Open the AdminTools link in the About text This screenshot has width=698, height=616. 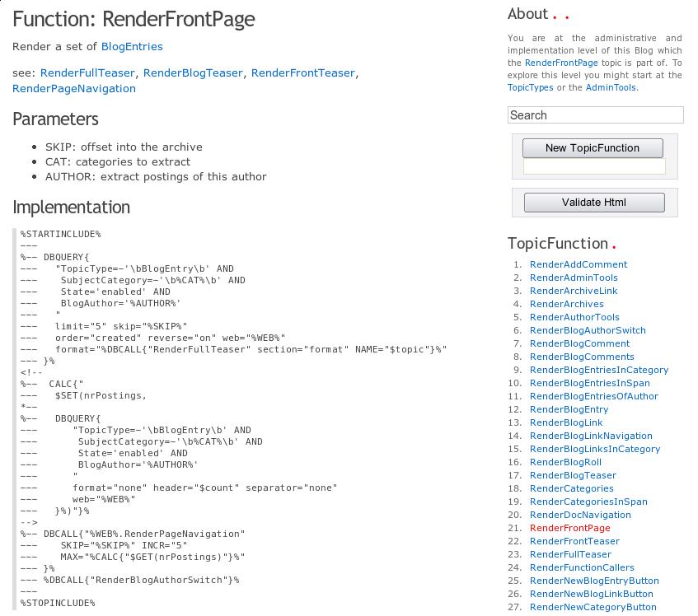[611, 87]
